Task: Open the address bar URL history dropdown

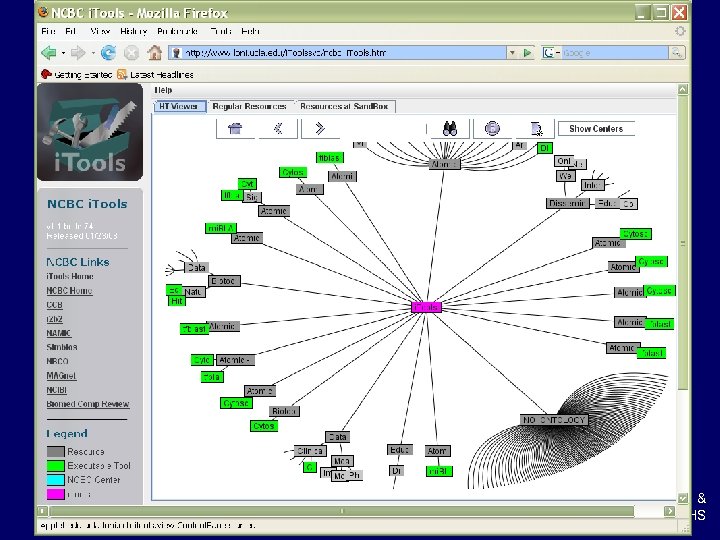Action: pyautogui.click(x=512, y=53)
